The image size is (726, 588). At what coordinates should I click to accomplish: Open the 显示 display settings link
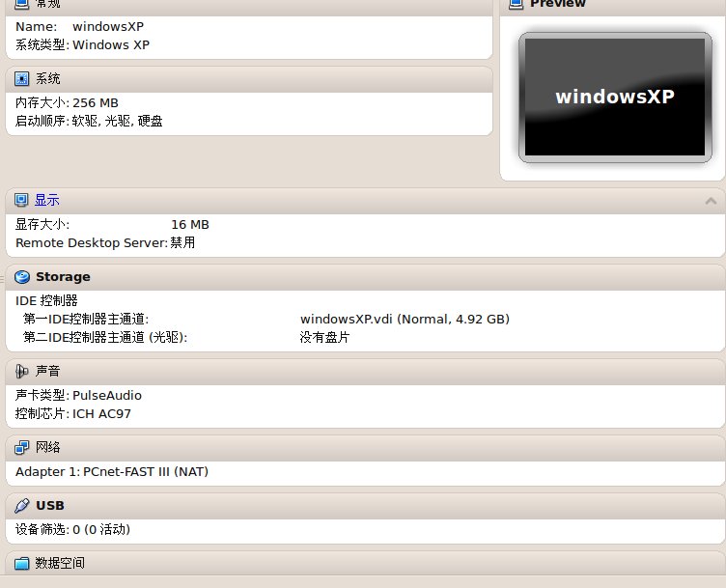pos(46,200)
